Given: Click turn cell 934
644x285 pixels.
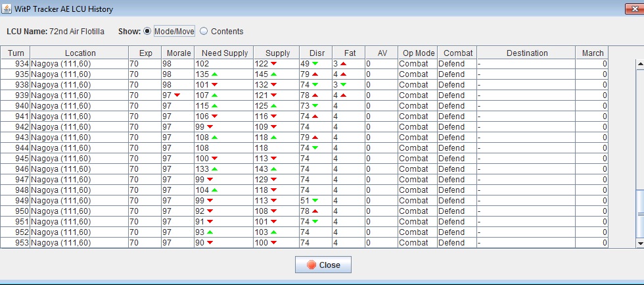Looking at the screenshot, I should pyautogui.click(x=16, y=64).
